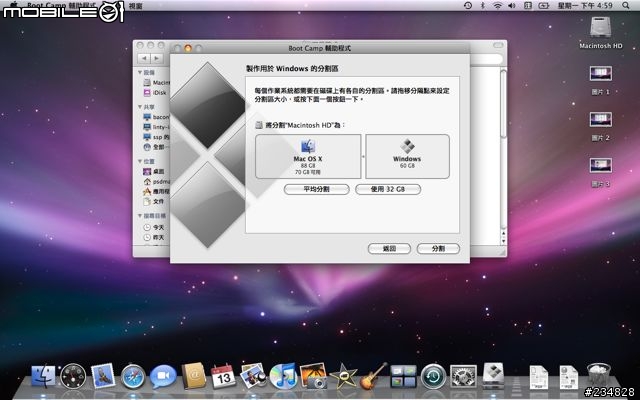Image resolution: width=640 pixels, height=400 pixels.
Task: Select 應用程式 folder in Finder sidebar
Action: click(156, 191)
